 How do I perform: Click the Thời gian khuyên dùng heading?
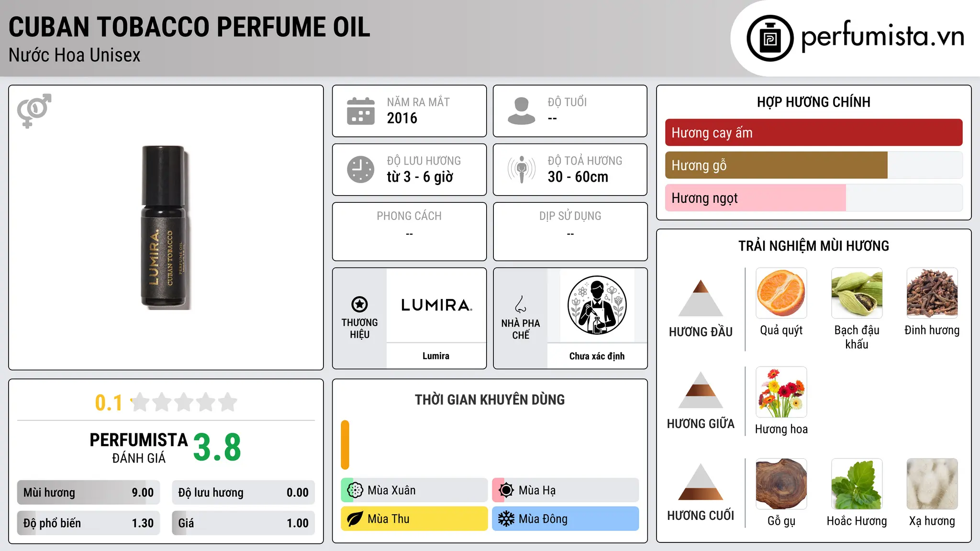pyautogui.click(x=490, y=400)
